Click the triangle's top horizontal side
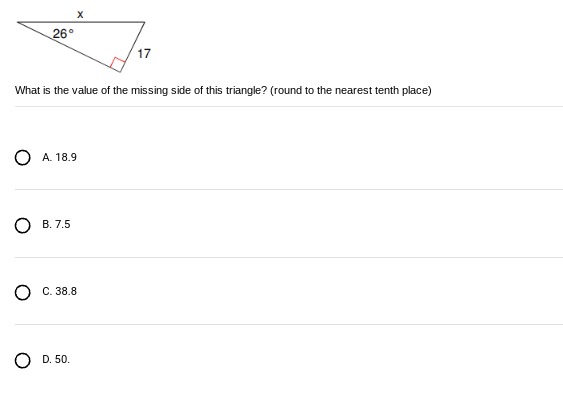 click(81, 22)
